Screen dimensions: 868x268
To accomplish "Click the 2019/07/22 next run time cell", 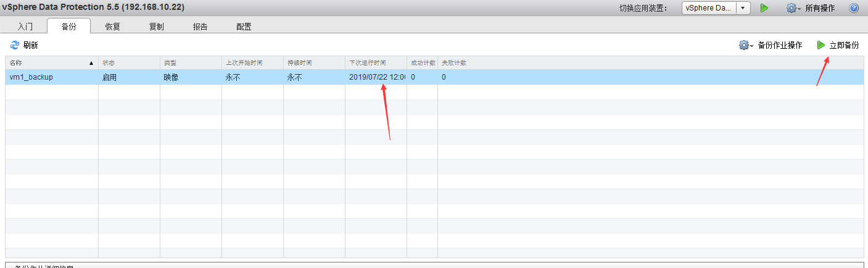I will pos(377,77).
